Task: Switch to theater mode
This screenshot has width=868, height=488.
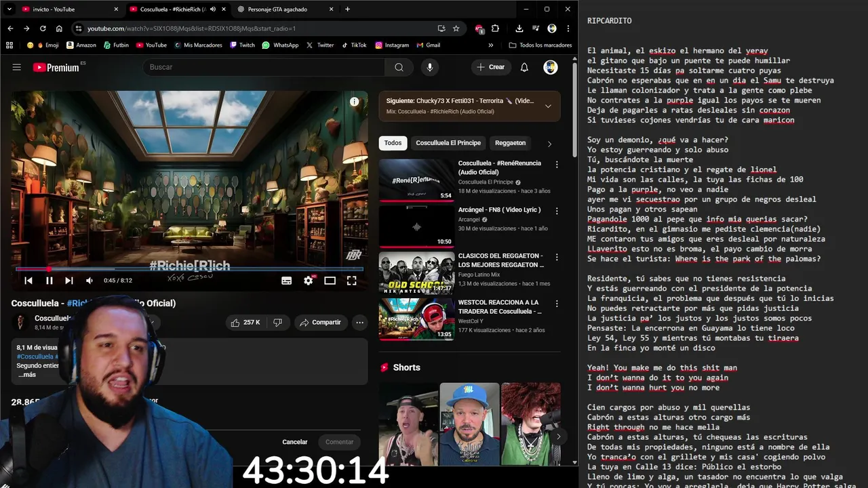Action: pyautogui.click(x=330, y=281)
